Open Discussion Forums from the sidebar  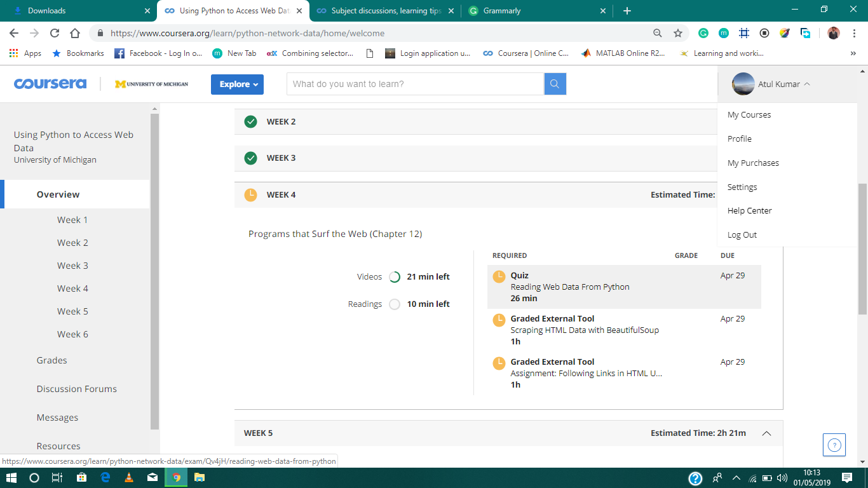(76, 388)
